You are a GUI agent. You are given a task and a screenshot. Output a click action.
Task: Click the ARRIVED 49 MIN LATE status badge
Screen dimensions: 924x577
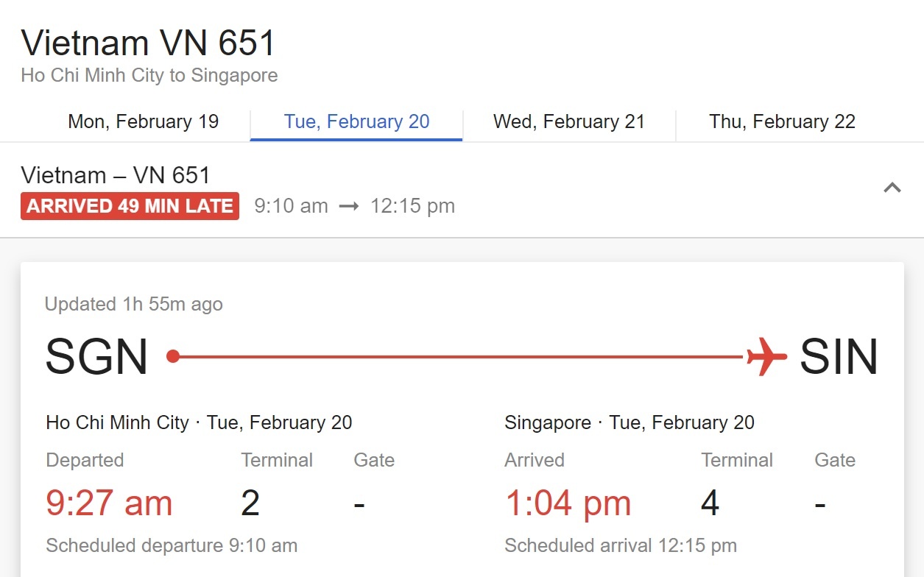pos(130,206)
